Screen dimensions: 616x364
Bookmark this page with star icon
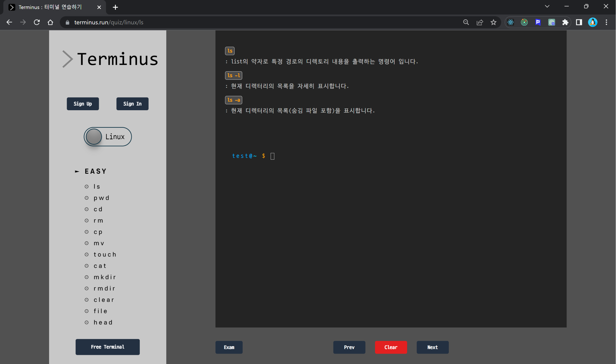pyautogui.click(x=493, y=22)
